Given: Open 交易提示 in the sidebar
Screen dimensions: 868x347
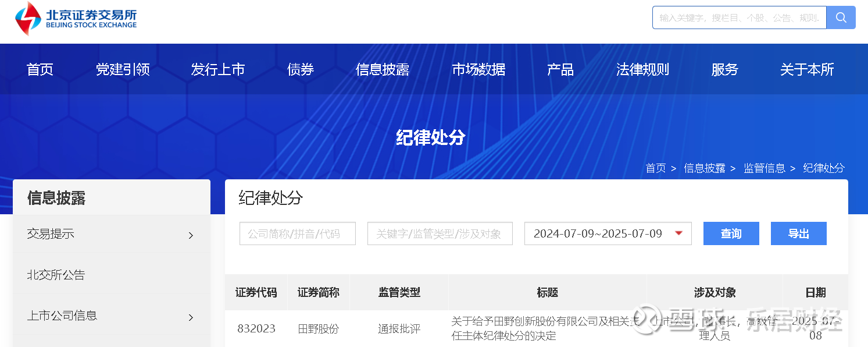Looking at the screenshot, I should (x=51, y=234).
